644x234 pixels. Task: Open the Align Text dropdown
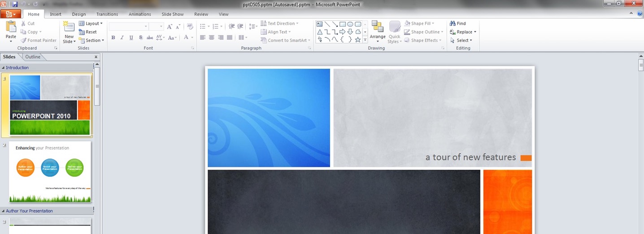[276, 32]
